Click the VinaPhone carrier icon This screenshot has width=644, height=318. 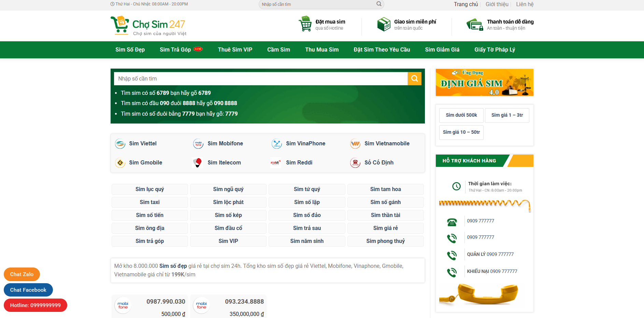277,144
